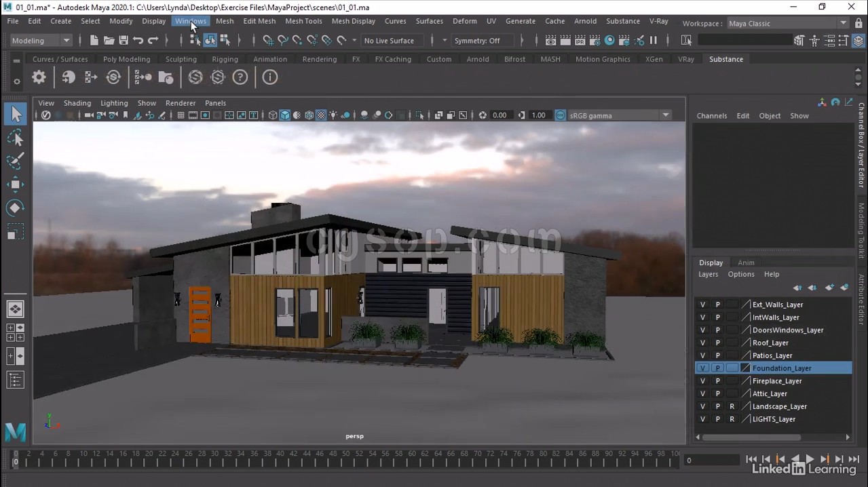Open the sRGB gamma view transform dropdown
This screenshot has width=868, height=487.
[x=620, y=115]
